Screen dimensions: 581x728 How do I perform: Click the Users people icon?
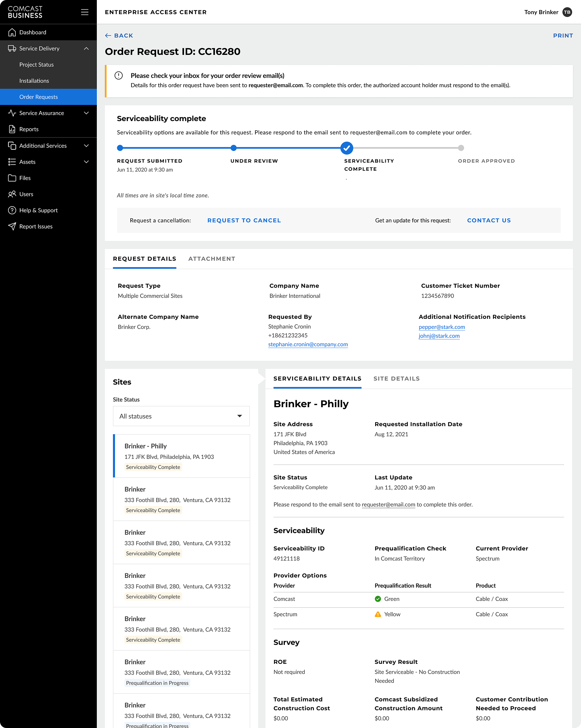tap(12, 194)
